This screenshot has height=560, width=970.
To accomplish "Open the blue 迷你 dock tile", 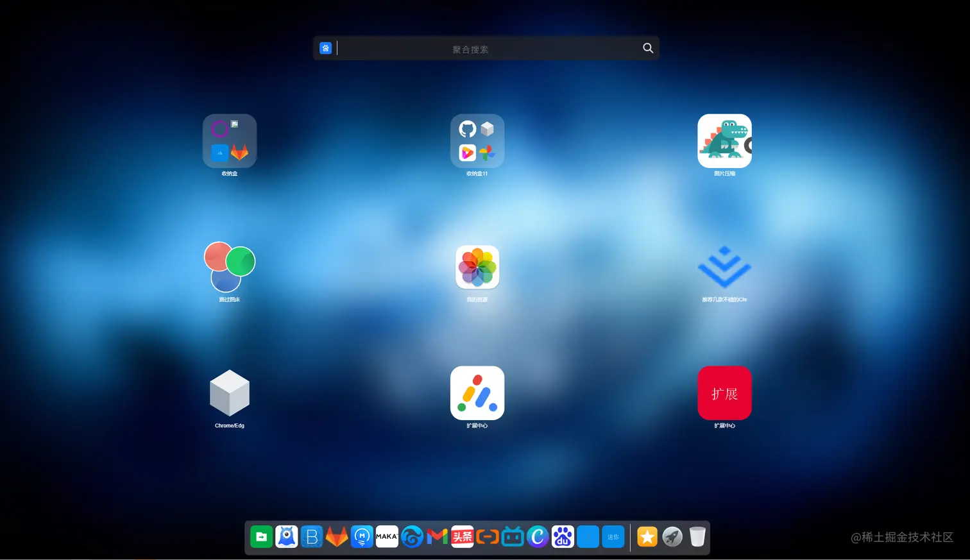I will (x=613, y=537).
